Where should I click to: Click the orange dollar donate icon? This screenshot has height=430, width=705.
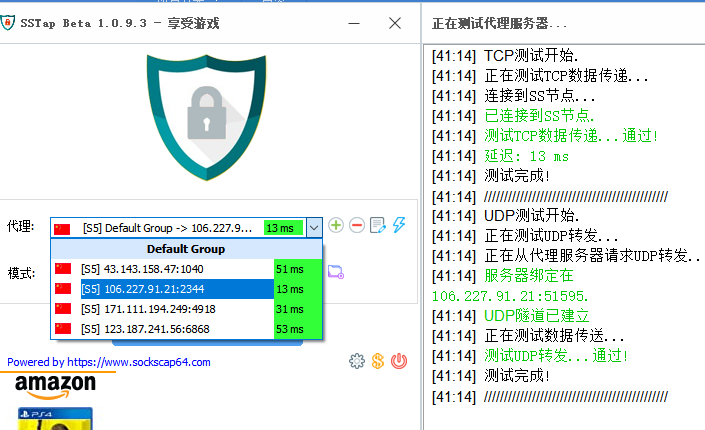(378, 361)
